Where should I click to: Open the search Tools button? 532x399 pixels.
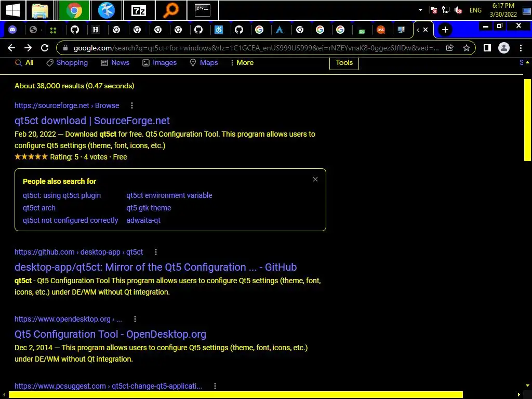pyautogui.click(x=344, y=63)
